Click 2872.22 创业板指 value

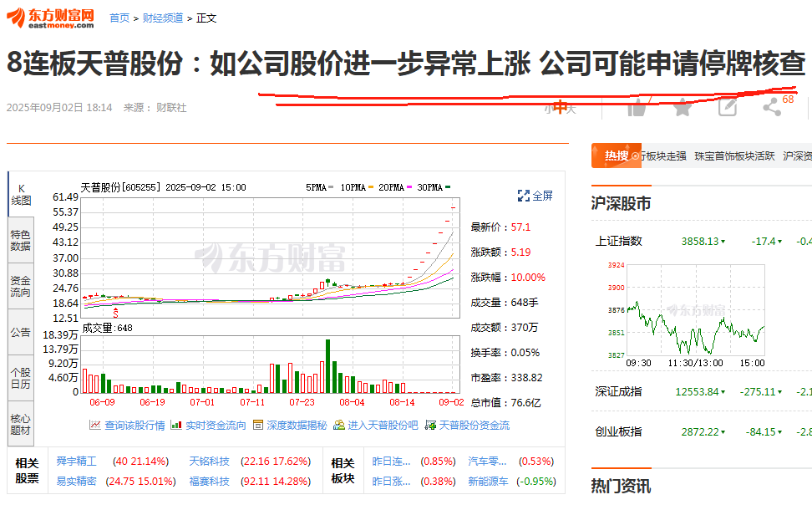pyautogui.click(x=699, y=432)
